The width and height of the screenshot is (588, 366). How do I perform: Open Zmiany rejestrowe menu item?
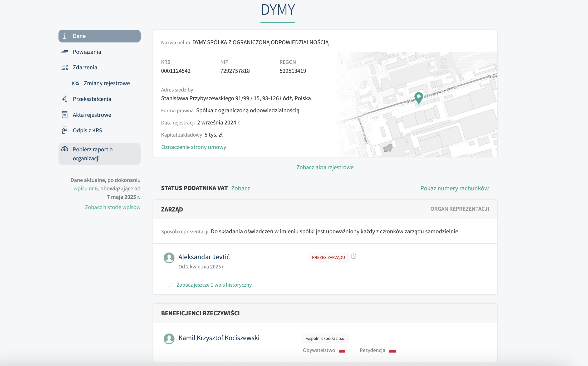pos(107,83)
